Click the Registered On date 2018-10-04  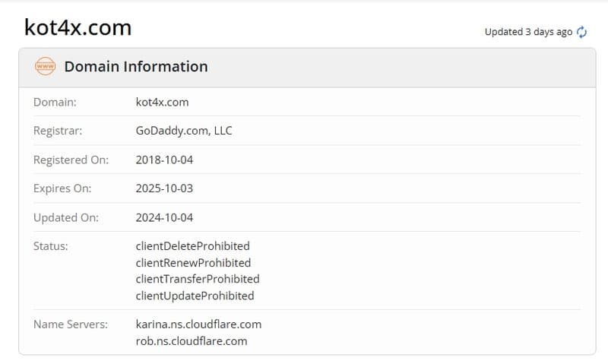tap(164, 160)
